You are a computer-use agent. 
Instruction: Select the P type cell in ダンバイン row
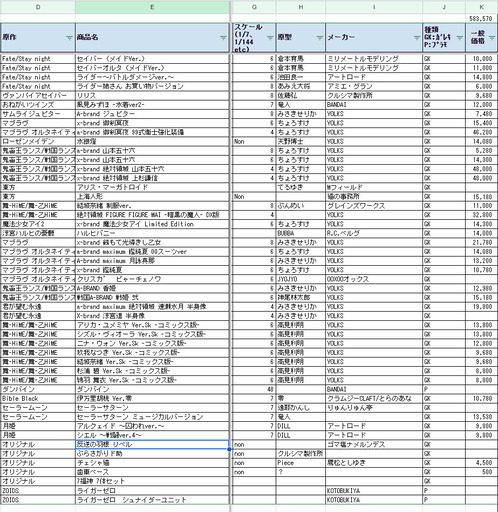tap(444, 389)
